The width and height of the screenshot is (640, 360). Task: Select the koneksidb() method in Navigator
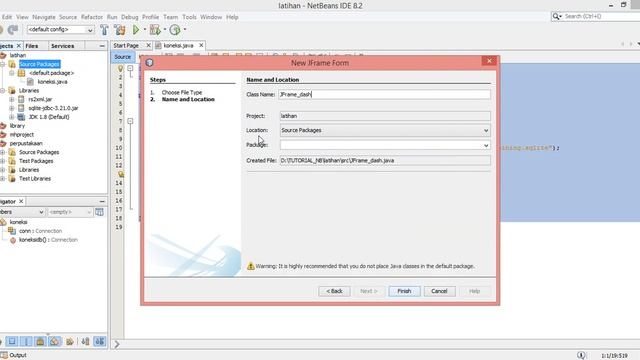click(x=48, y=240)
